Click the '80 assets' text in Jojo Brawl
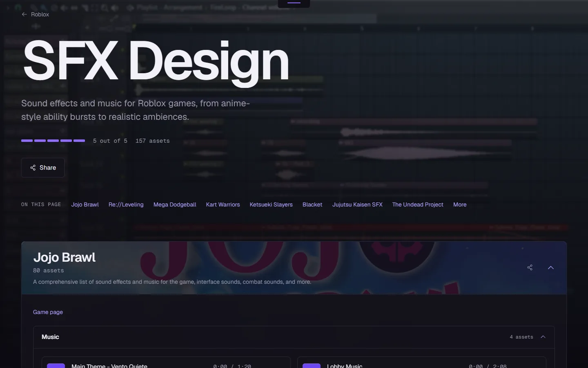Image resolution: width=588 pixels, height=368 pixels. [x=49, y=270]
